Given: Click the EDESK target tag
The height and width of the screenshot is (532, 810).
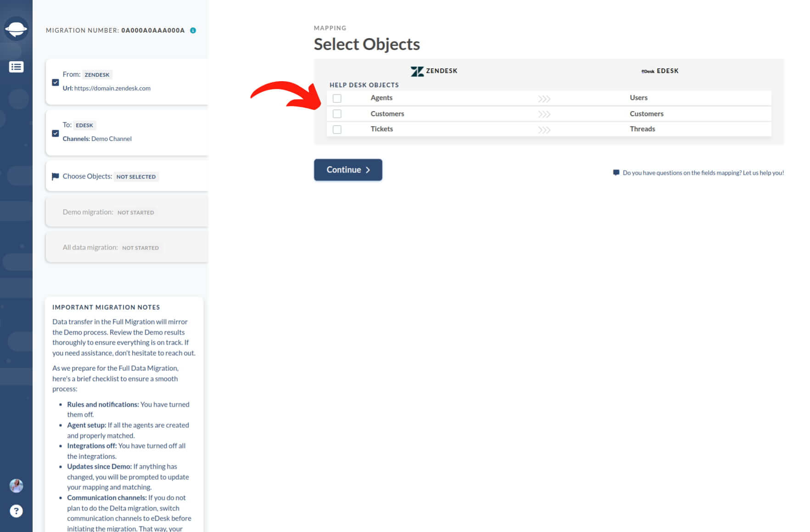Looking at the screenshot, I should point(84,125).
